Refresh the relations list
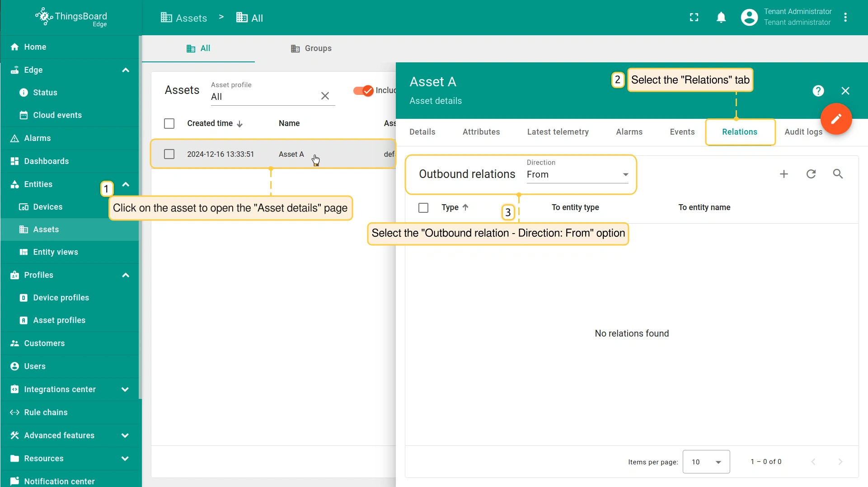 point(811,174)
